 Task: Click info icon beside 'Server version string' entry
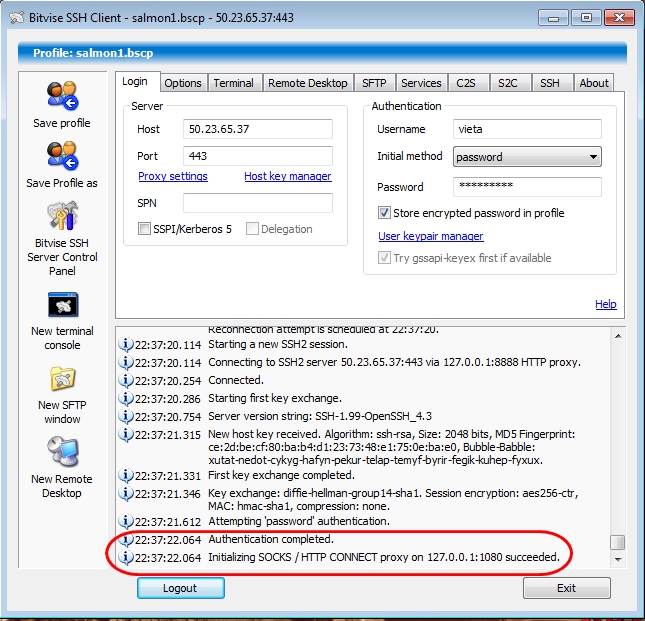[125, 416]
